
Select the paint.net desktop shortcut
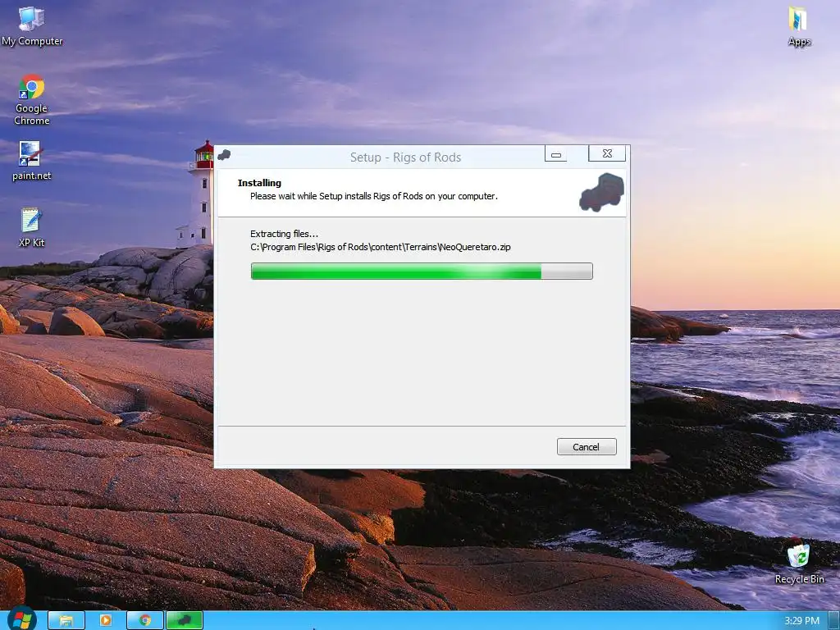click(31, 161)
